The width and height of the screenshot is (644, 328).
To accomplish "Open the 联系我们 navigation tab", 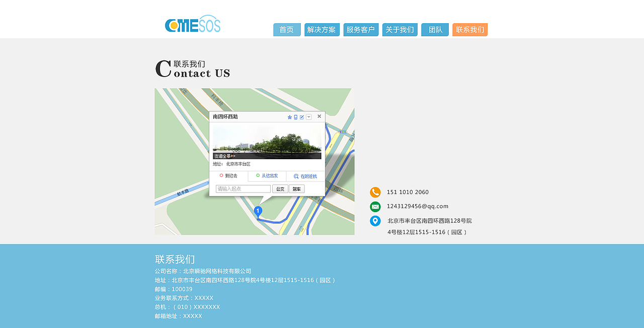I will 470,30.
